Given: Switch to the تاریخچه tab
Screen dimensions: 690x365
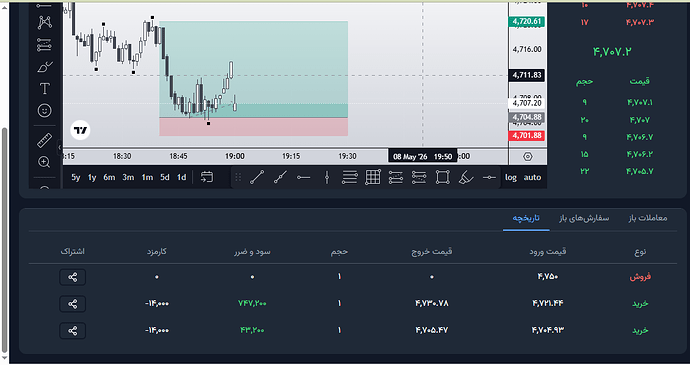Looking at the screenshot, I should click(526, 218).
